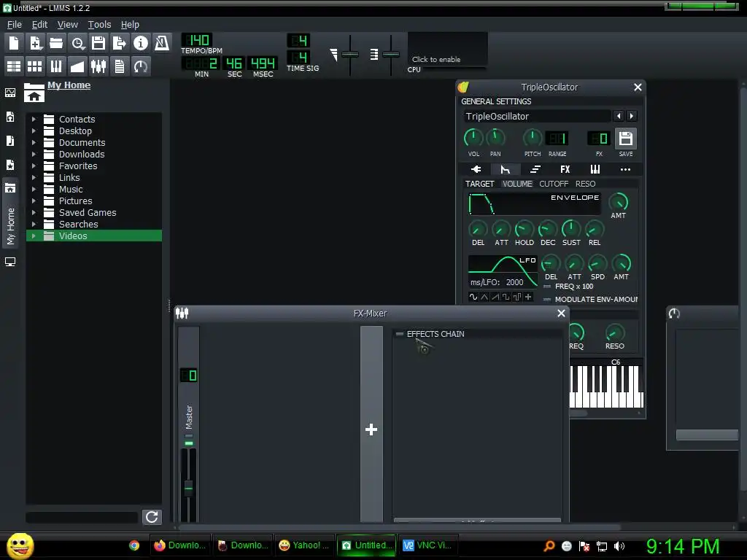This screenshot has height=560, width=747.
Task: Click the new project from template icon
Action: [x=35, y=43]
